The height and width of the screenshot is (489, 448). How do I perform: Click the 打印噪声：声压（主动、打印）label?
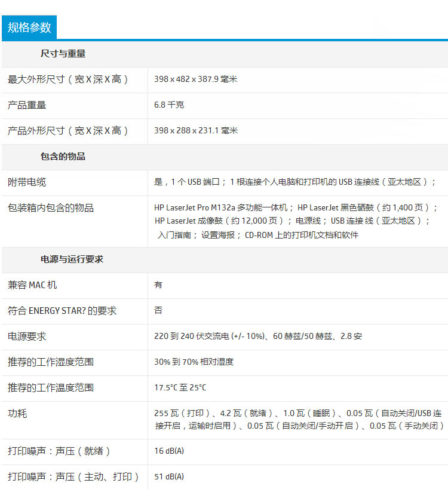pyautogui.click(x=73, y=476)
